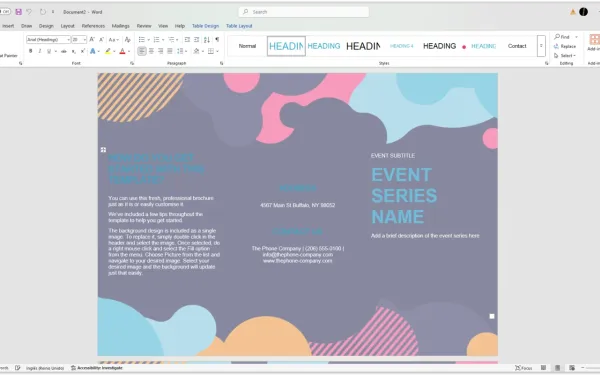Viewport: 600px width, 375px height.
Task: Apply subscript formatting
Action: click(73, 51)
